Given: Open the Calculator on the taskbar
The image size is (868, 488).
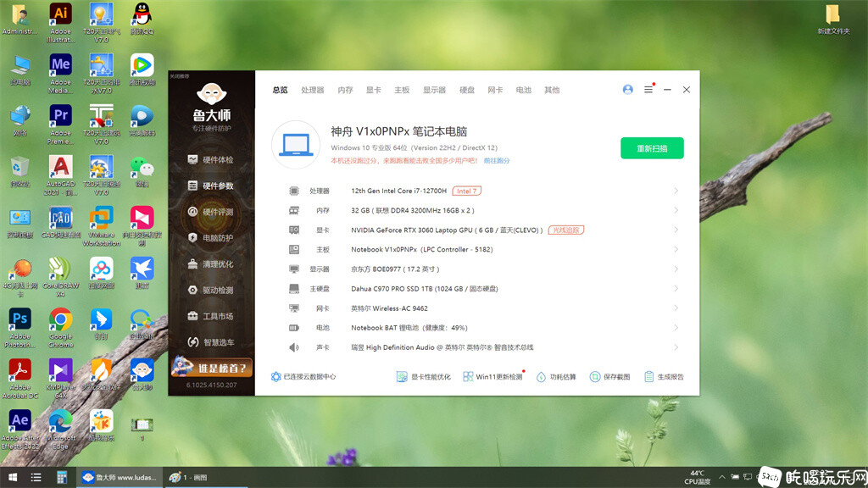Looking at the screenshot, I should click(61, 477).
